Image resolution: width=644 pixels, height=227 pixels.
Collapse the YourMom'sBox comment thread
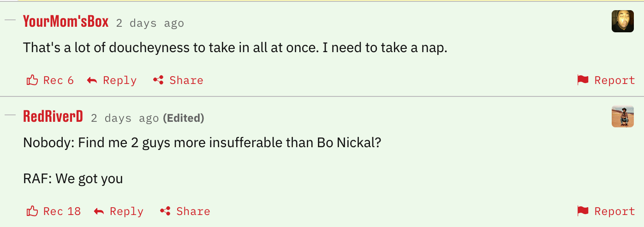10,21
